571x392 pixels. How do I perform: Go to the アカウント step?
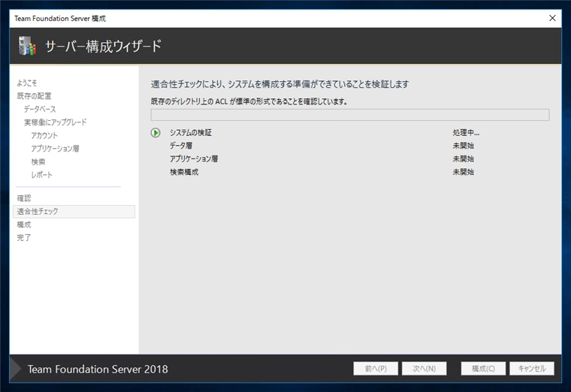(44, 135)
